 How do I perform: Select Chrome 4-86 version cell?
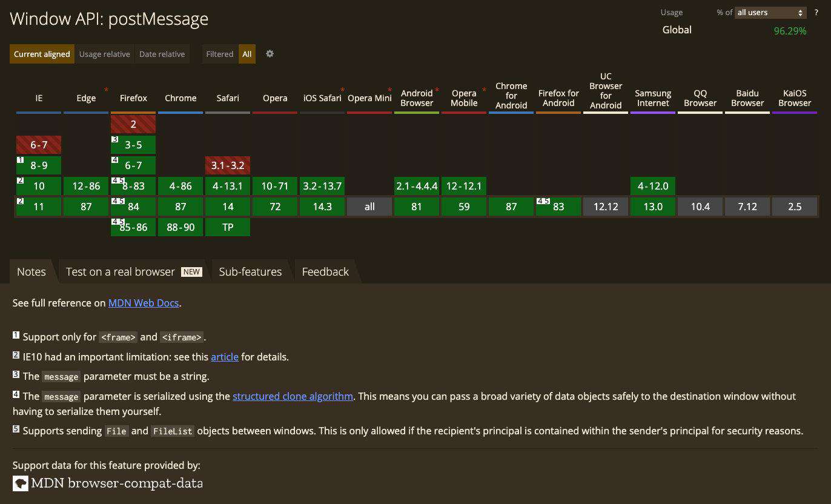click(180, 186)
